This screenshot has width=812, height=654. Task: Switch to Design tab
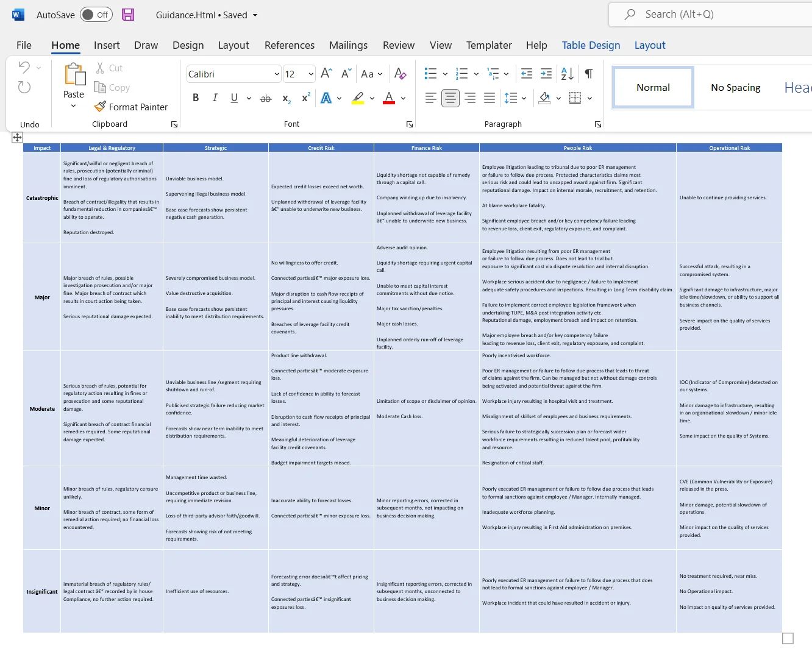(x=188, y=45)
